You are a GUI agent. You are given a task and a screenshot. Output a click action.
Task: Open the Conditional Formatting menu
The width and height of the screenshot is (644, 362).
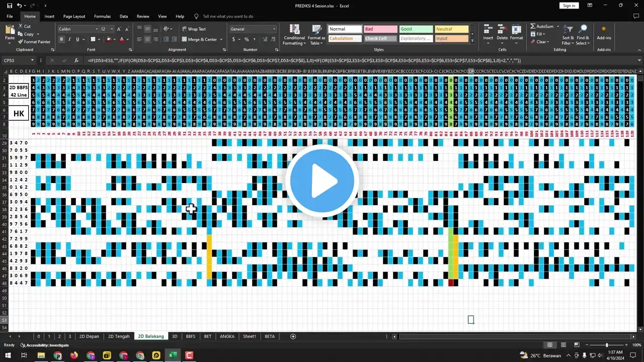click(294, 35)
